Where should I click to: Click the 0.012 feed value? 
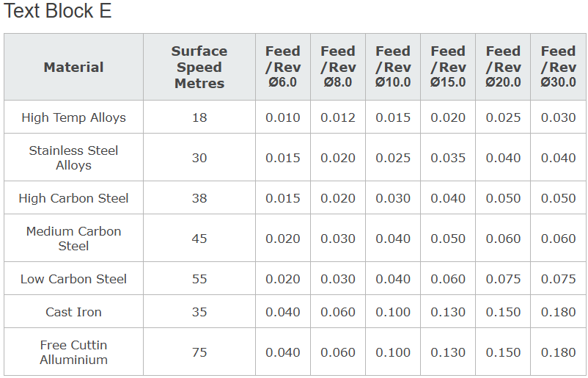(x=338, y=117)
